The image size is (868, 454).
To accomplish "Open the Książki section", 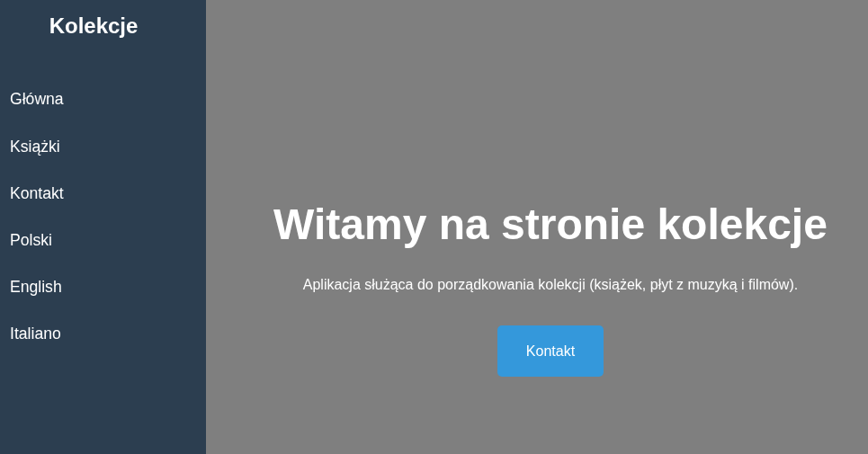I will (x=35, y=147).
